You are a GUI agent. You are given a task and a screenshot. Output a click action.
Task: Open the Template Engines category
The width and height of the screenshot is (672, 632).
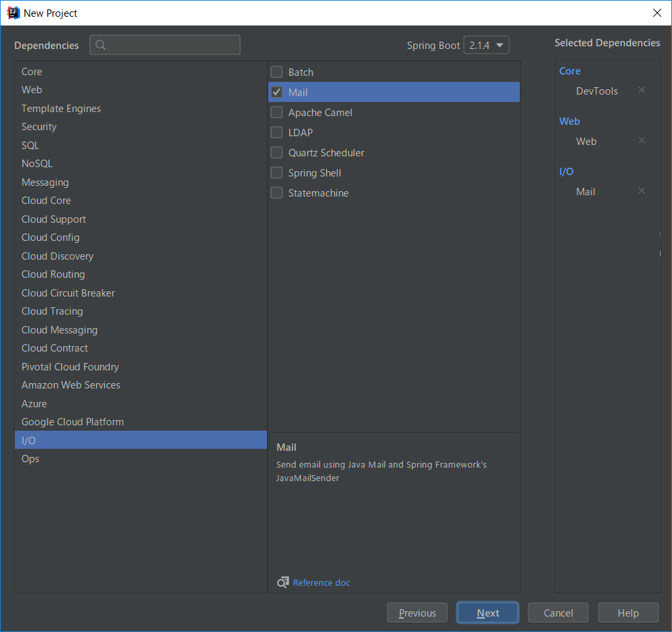(x=141, y=109)
